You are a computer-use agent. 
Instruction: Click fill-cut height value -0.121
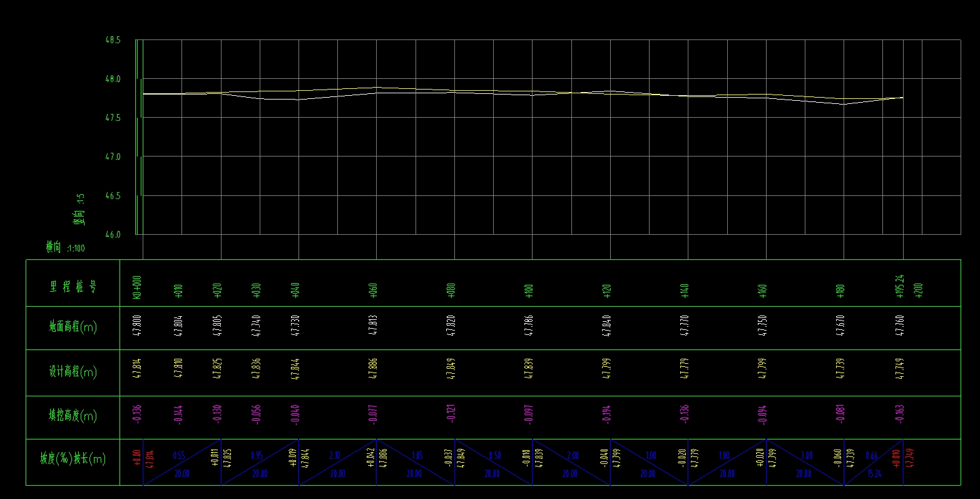(x=451, y=414)
